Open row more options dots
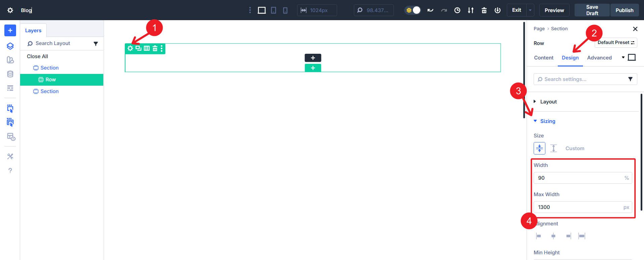This screenshot has height=260, width=644. tap(162, 48)
